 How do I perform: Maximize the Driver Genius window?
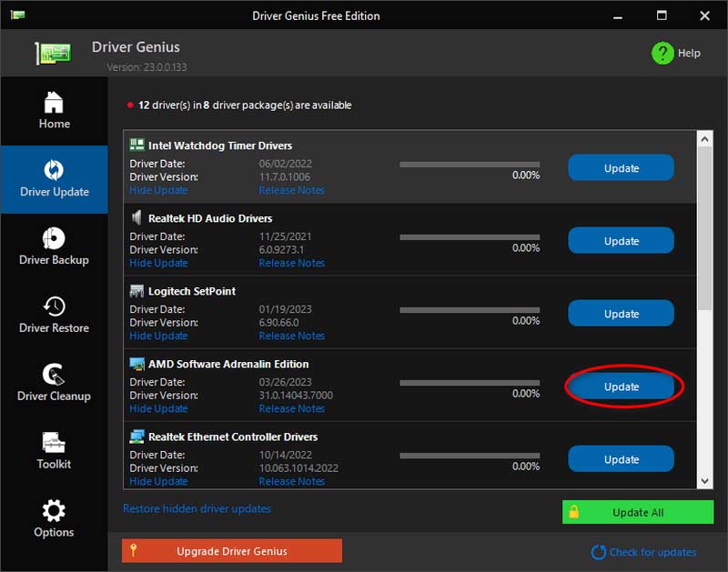pyautogui.click(x=662, y=15)
